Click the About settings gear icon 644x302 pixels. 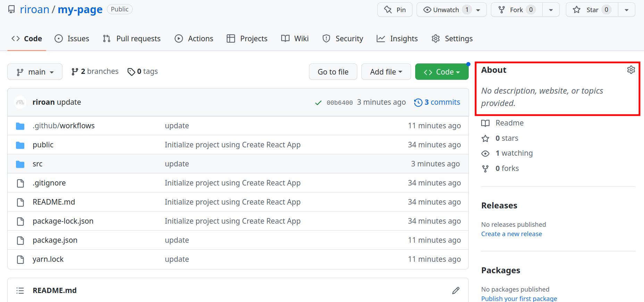[631, 70]
